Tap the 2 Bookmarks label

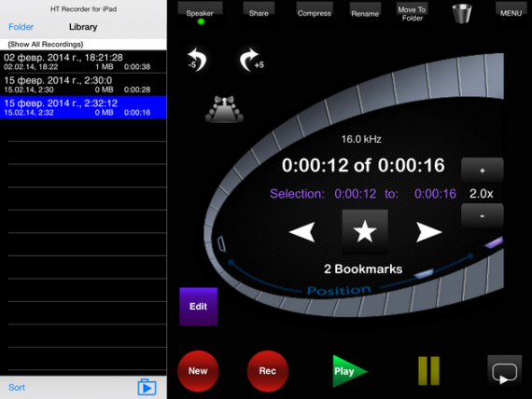tap(363, 268)
